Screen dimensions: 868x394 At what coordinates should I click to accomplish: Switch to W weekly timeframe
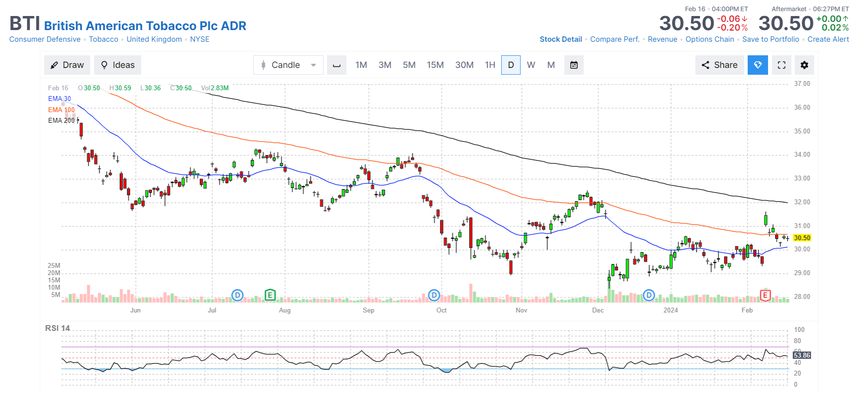tap(531, 65)
